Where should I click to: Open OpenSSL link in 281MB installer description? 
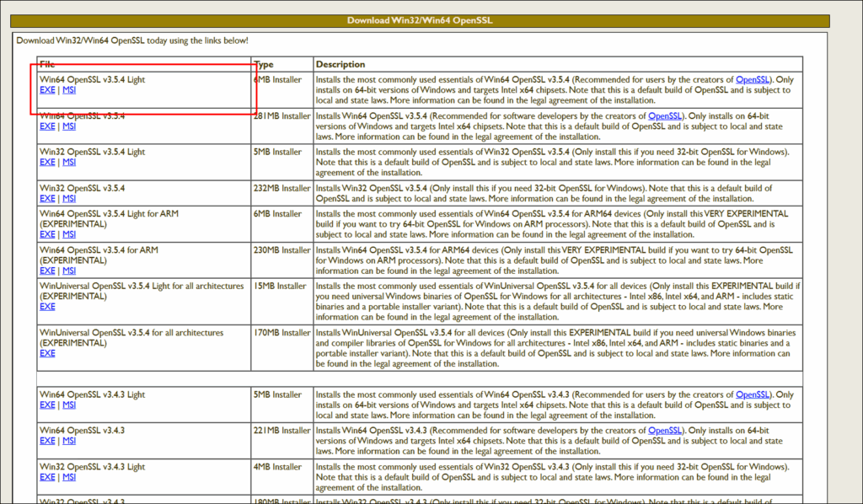pyautogui.click(x=665, y=115)
